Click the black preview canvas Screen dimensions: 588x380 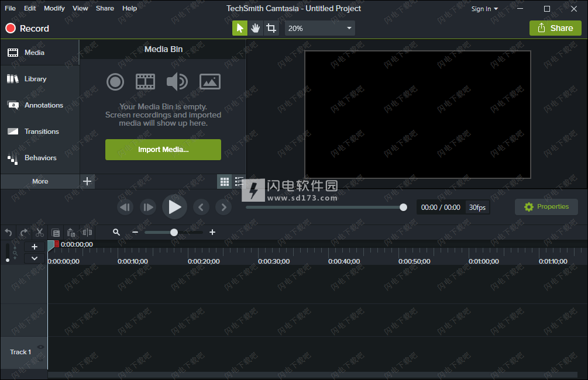click(418, 115)
